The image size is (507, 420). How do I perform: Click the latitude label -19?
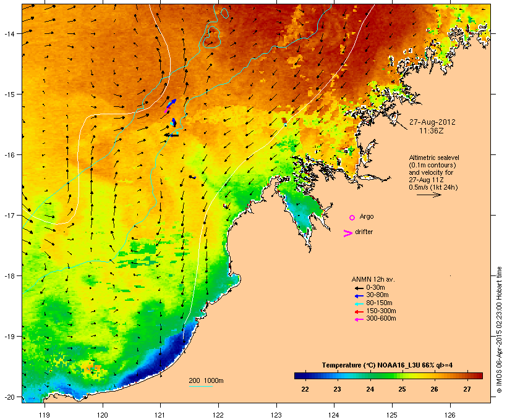(x=9, y=337)
